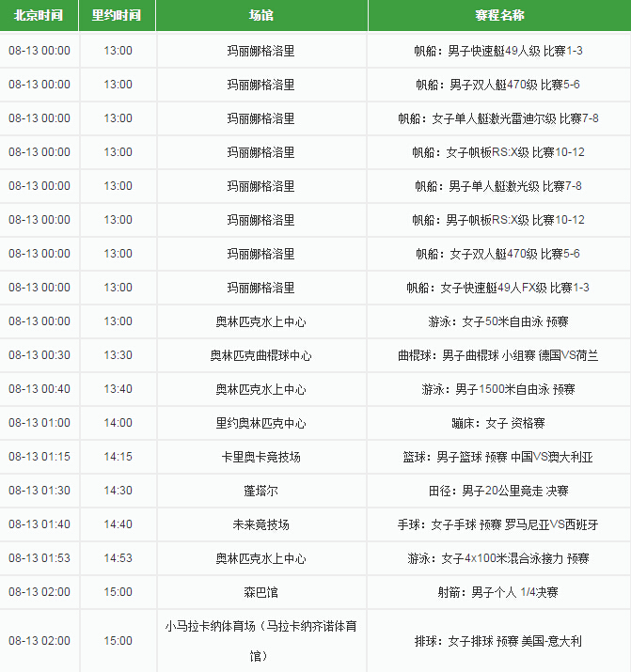This screenshot has height=672, width=631.
Task: Click the 卡里奥卡竞技场 venue cell
Action: pos(260,457)
